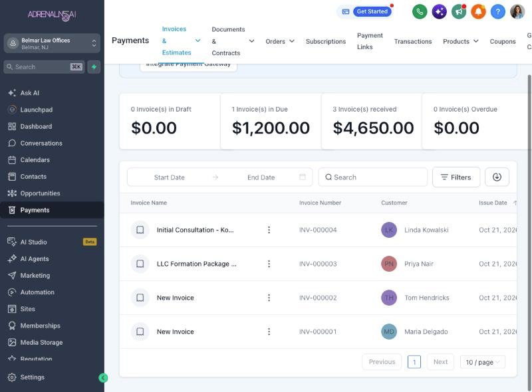Select page 1 in pagination
532x392 pixels.
click(x=414, y=362)
